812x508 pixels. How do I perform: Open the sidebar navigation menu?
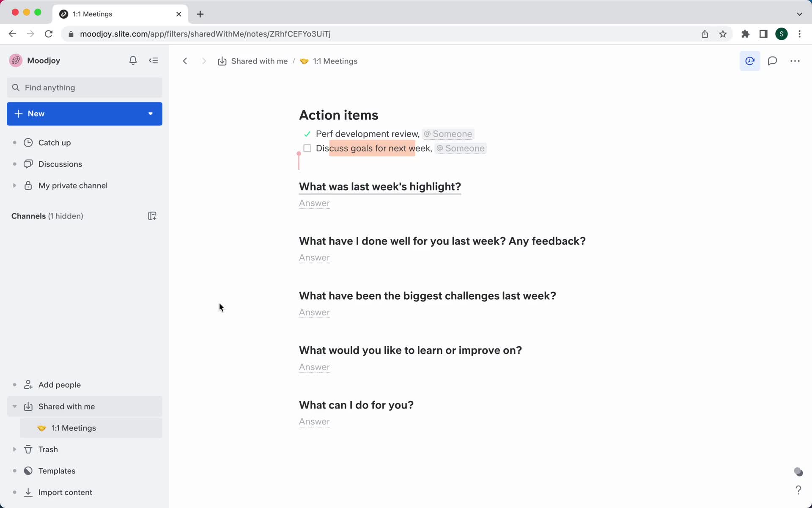(x=154, y=60)
